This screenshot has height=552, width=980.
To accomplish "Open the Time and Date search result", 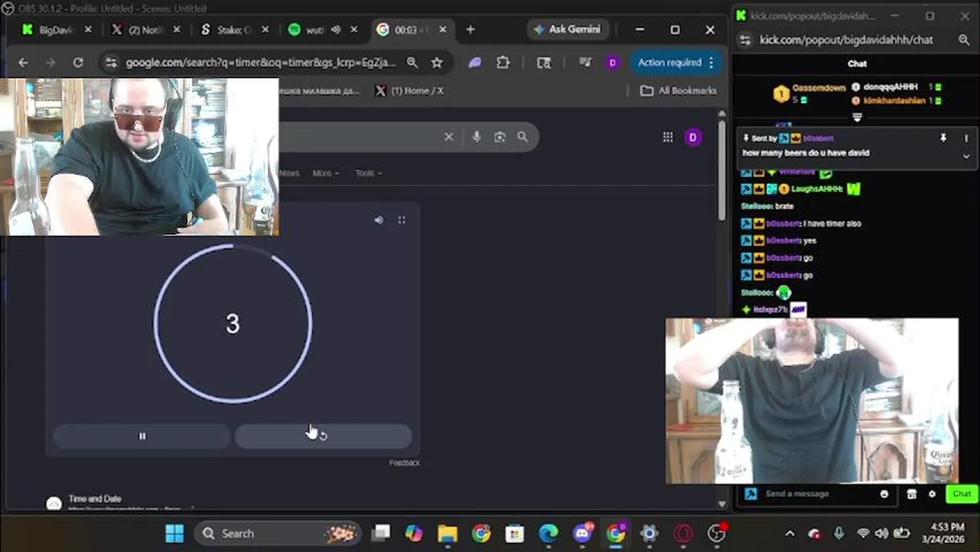I will pyautogui.click(x=94, y=499).
